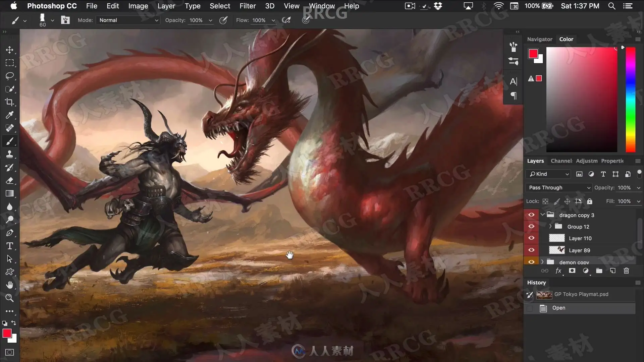Select the Move tool

tap(9, 50)
